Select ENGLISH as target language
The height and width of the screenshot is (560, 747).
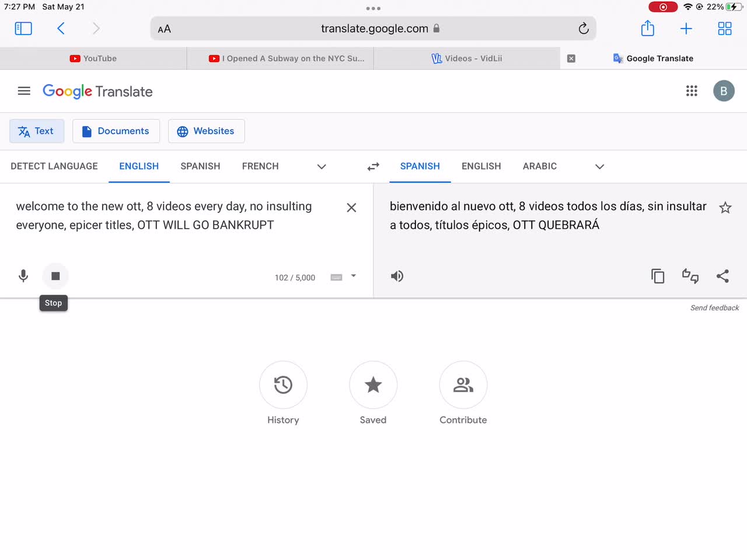pos(481,166)
